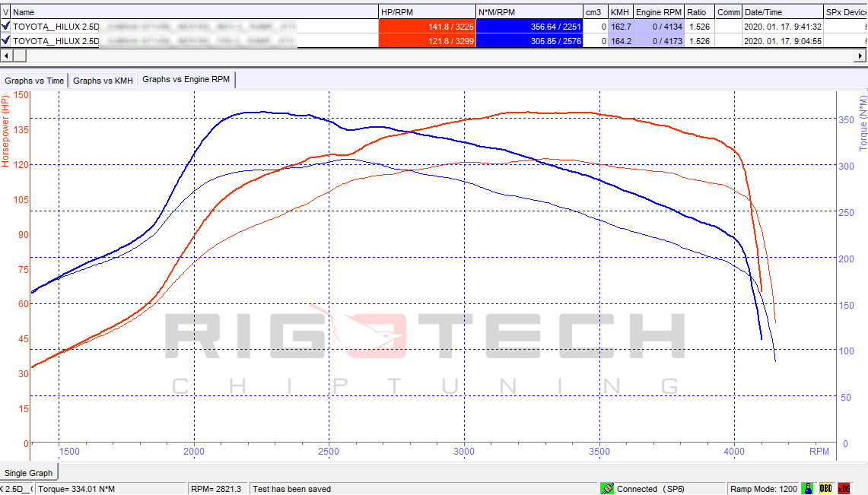Click the Torque (N*M) axis label
The image size is (868, 495).
coord(863,122)
